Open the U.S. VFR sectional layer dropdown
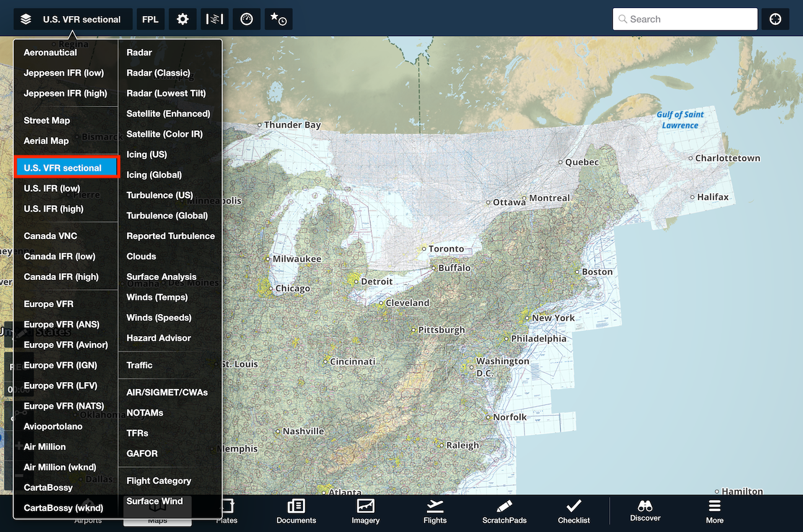The width and height of the screenshot is (803, 532). coord(73,19)
